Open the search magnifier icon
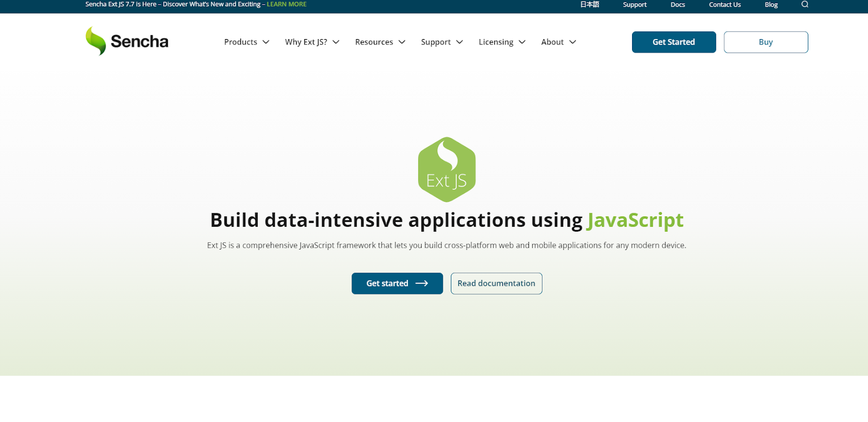This screenshot has width=868, height=422. click(805, 4)
